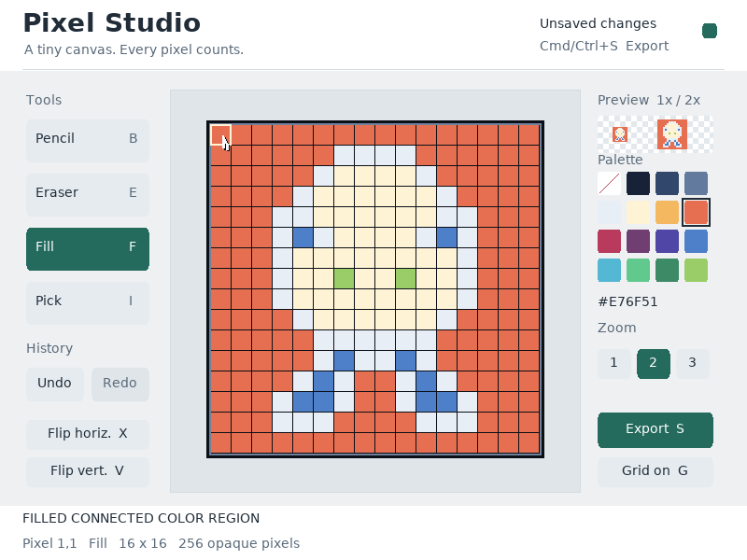The width and height of the screenshot is (747, 560).
Task: Choose the dark navy palette swatch
Action: click(638, 184)
